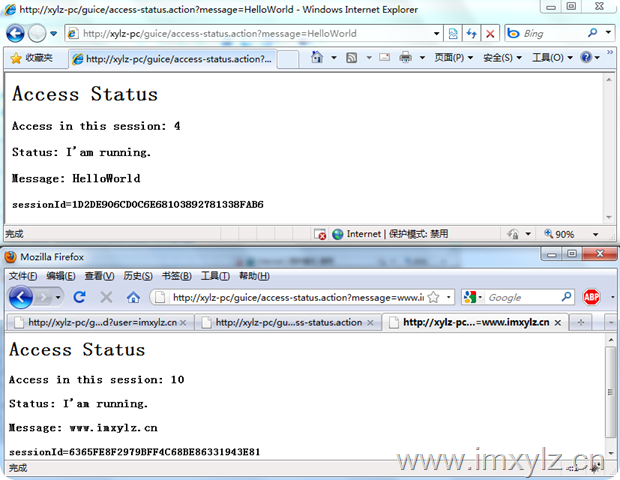Expand the IE Home button dropdown
The width and height of the screenshot is (620, 480).
(334, 58)
